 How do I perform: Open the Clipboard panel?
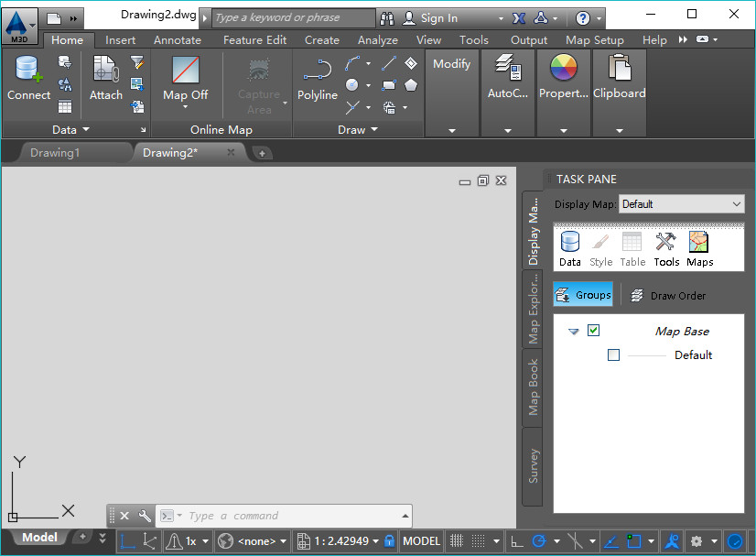coord(620,77)
